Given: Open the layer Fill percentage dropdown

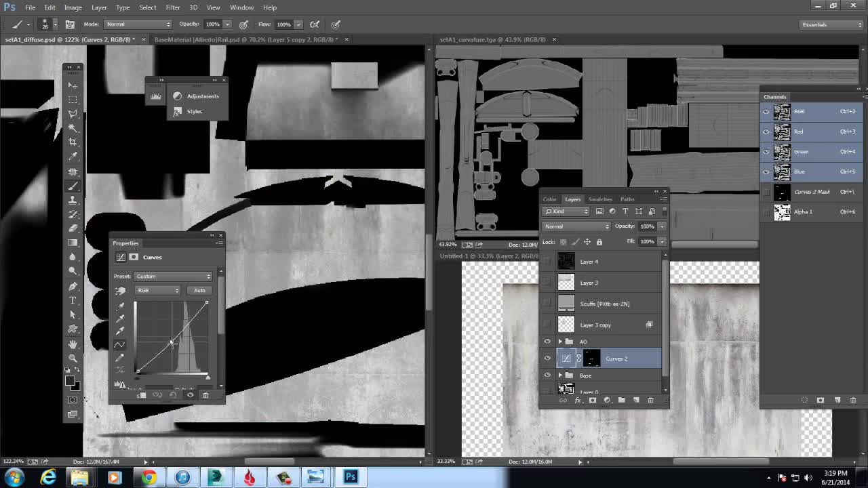Looking at the screenshot, I should pyautogui.click(x=662, y=241).
